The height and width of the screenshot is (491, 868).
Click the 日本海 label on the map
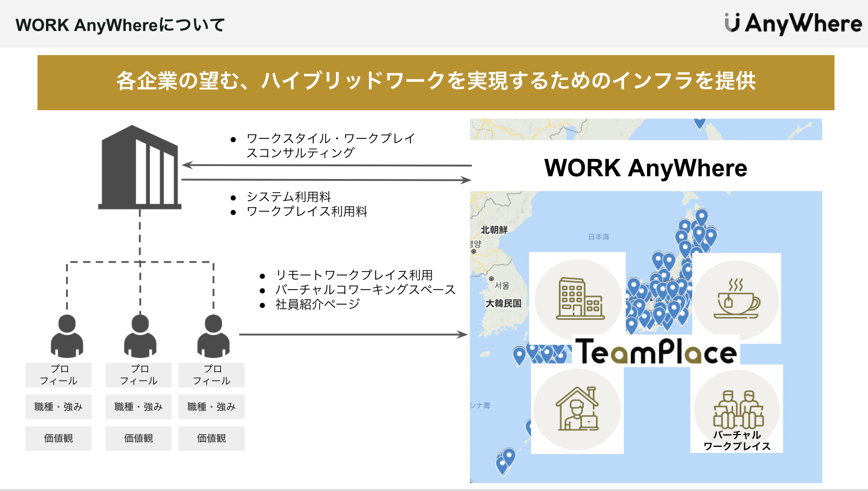tap(598, 237)
